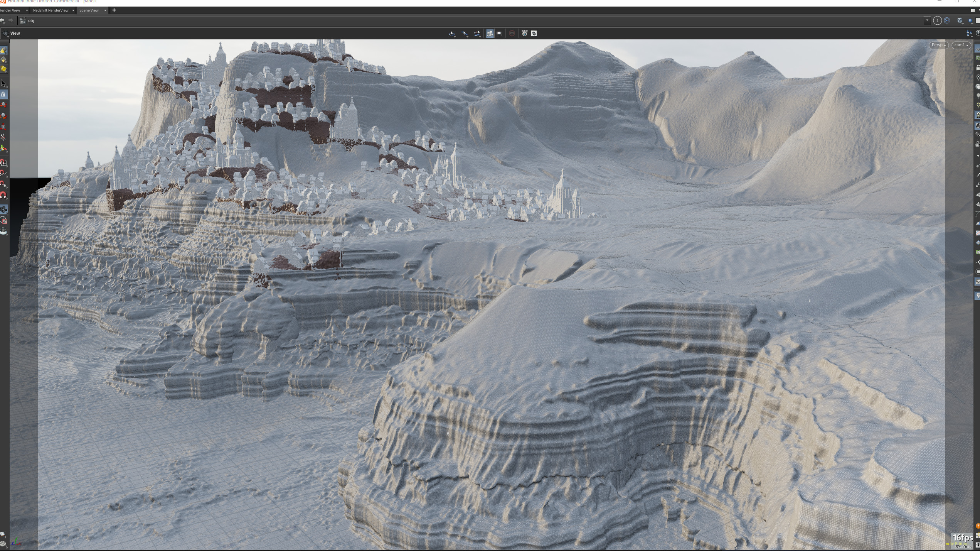Viewport: 980px width, 551px height.
Task: Click the View operation label button
Action: [15, 34]
